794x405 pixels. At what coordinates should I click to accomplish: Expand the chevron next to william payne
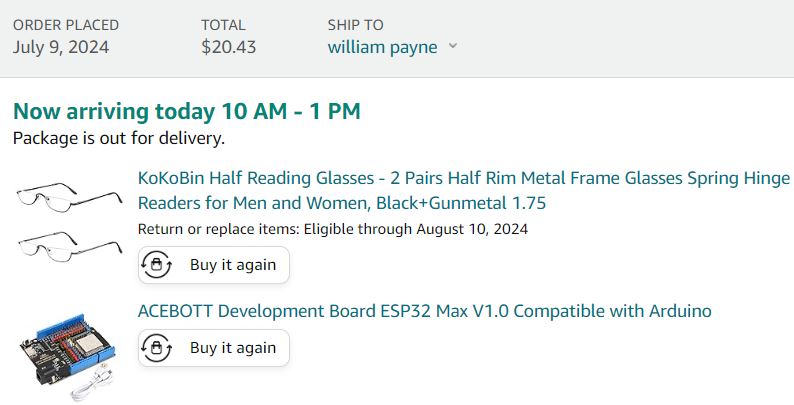[x=453, y=46]
